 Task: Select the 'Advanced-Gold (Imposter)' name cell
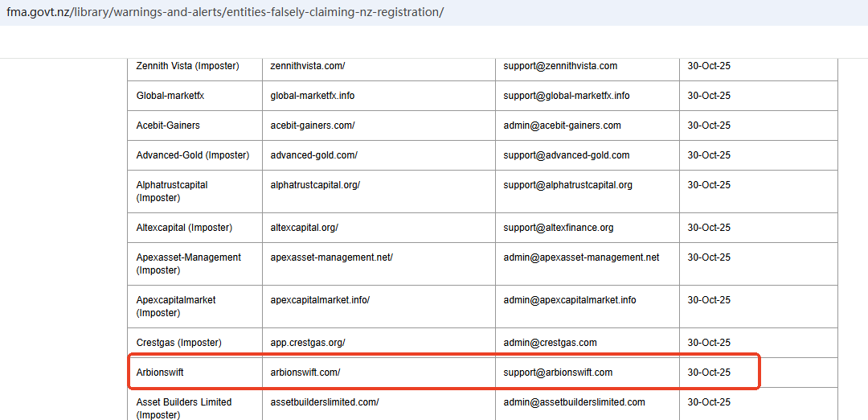pyautogui.click(x=194, y=155)
